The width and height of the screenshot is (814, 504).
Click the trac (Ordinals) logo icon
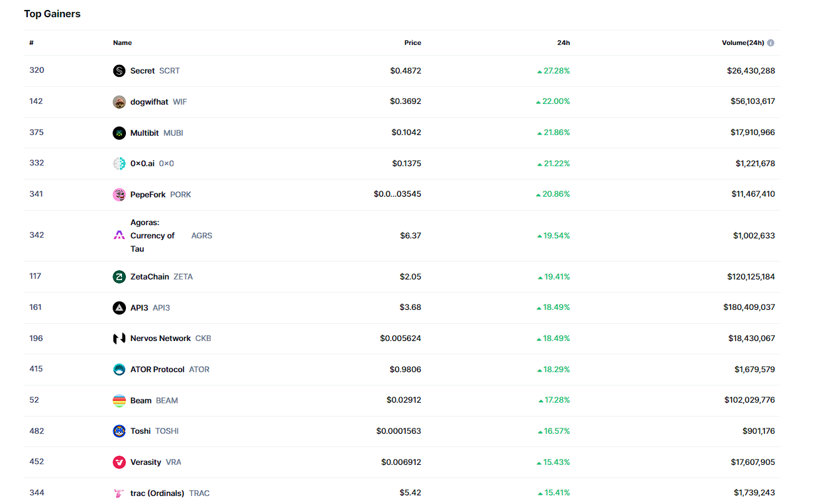(119, 493)
